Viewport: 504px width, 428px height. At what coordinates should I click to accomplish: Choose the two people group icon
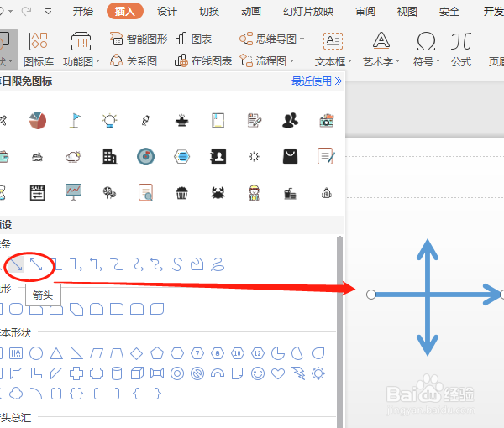coord(290,120)
